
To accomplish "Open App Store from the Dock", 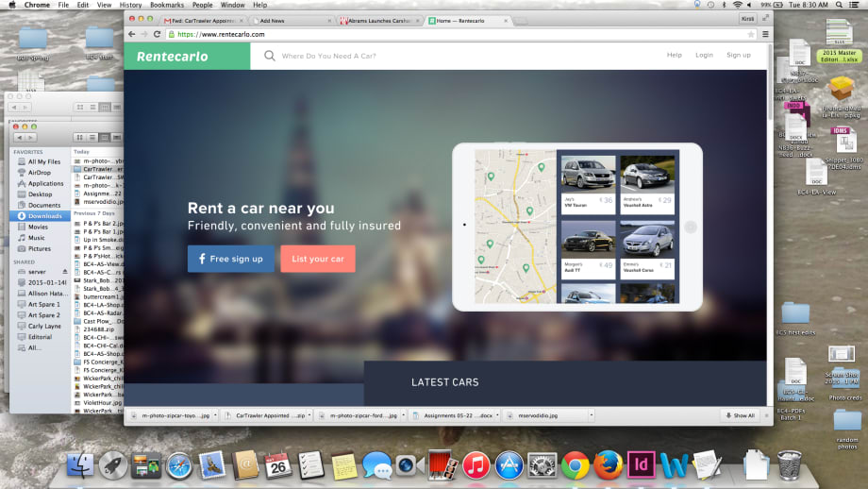I will click(509, 465).
